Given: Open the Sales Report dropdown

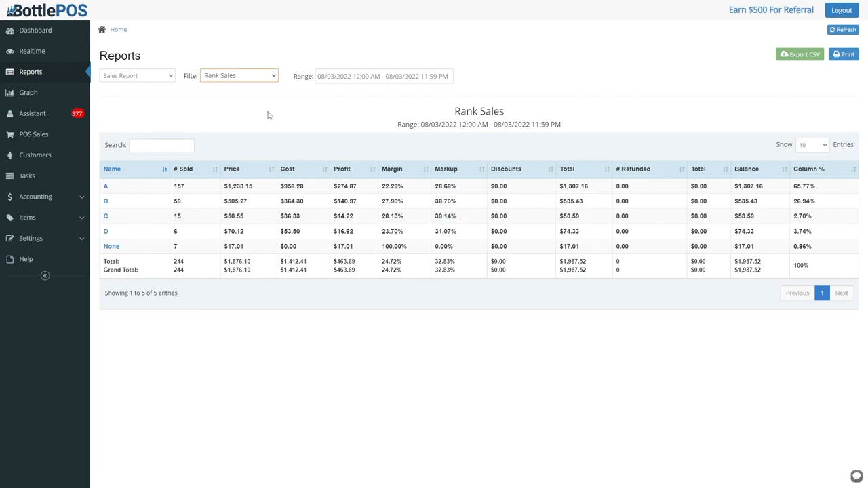Looking at the screenshot, I should tap(137, 76).
